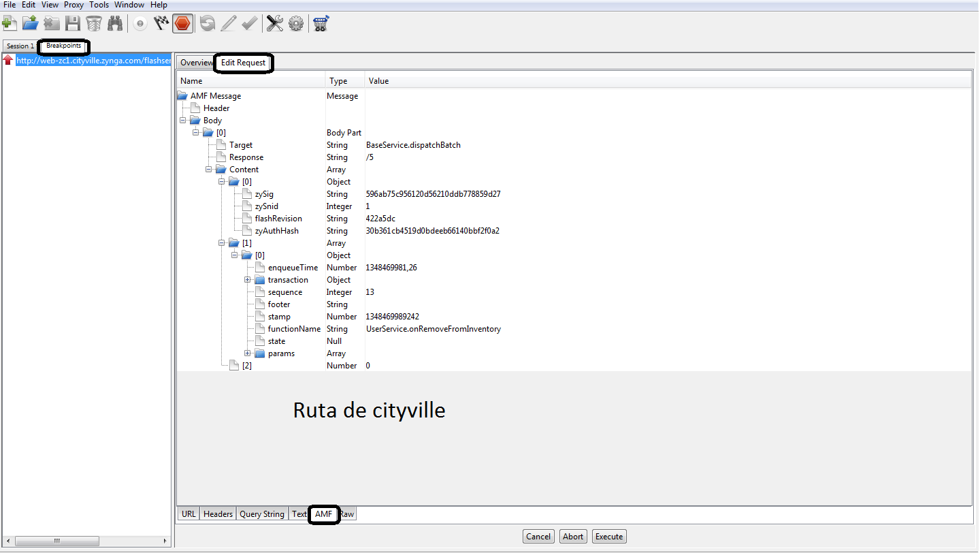This screenshot has height=553, width=980.
Task: Click the pencil Edit request icon
Action: pyautogui.click(x=229, y=24)
